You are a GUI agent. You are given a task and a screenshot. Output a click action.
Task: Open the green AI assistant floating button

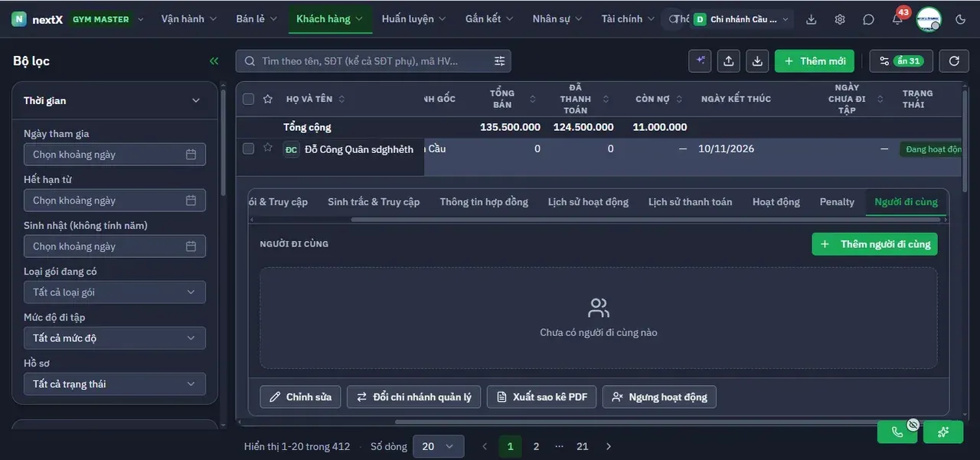[x=943, y=432]
